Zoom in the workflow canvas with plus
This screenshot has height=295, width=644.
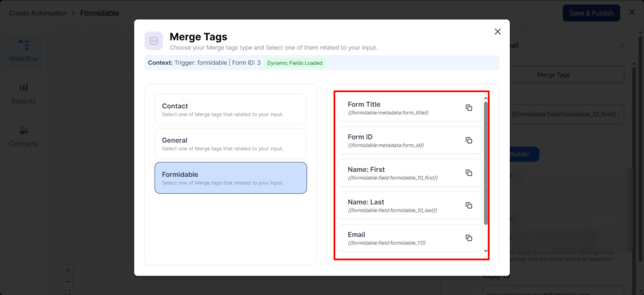point(68,270)
